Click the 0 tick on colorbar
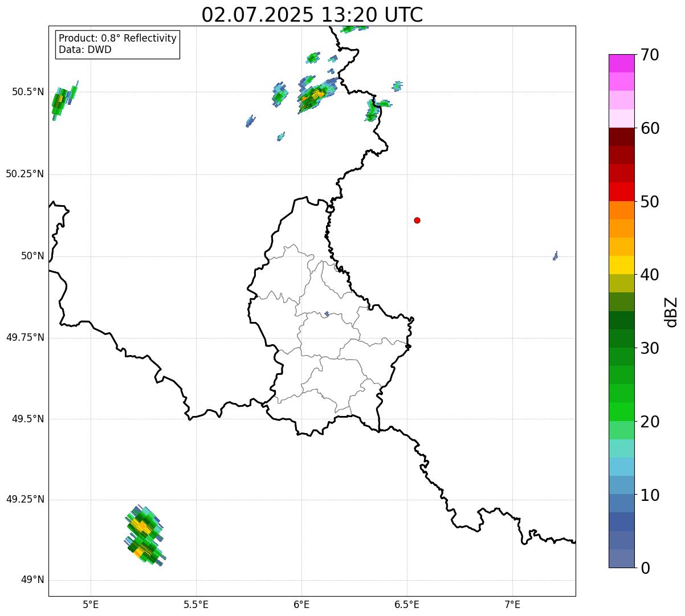The image size is (685, 616). (645, 568)
